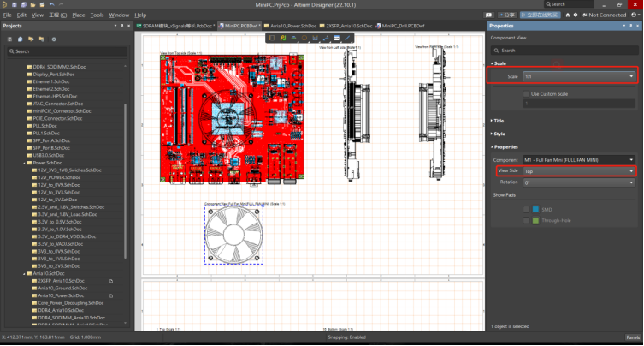The width and height of the screenshot is (644, 346).
Task: Click the Projects panel search field
Action: point(68,51)
